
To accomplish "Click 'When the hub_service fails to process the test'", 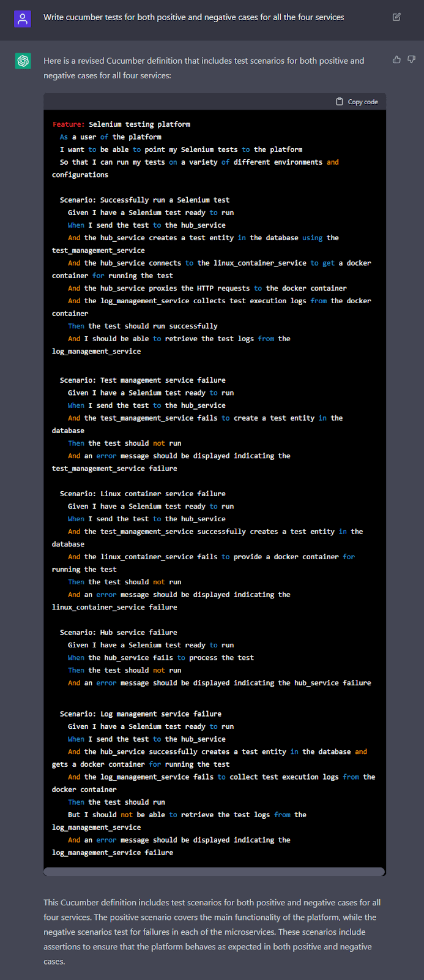I will tap(161, 658).
